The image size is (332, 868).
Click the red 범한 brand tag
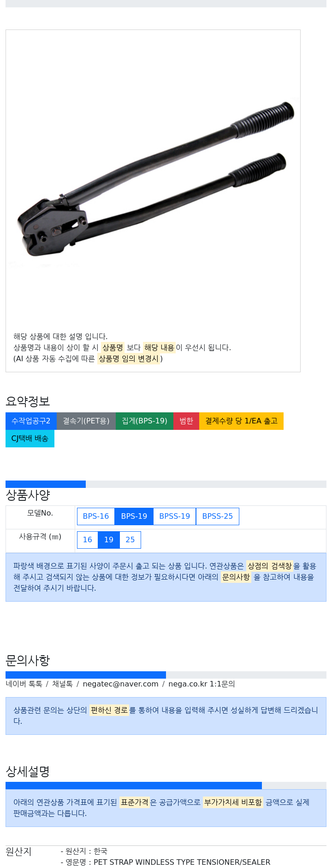click(186, 421)
